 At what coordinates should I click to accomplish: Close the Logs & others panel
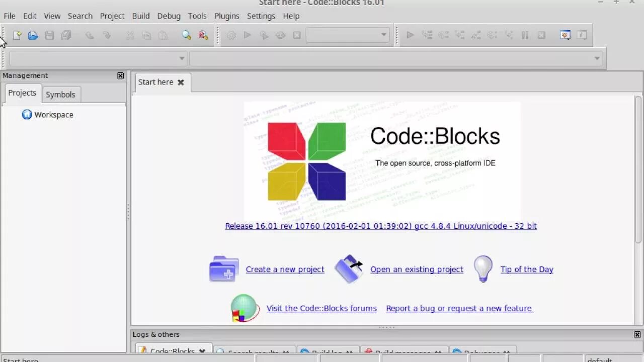click(637, 334)
